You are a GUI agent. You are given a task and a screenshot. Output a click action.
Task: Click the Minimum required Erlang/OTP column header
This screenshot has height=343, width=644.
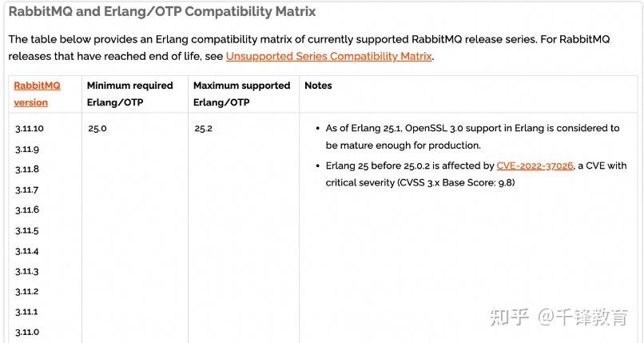click(129, 94)
